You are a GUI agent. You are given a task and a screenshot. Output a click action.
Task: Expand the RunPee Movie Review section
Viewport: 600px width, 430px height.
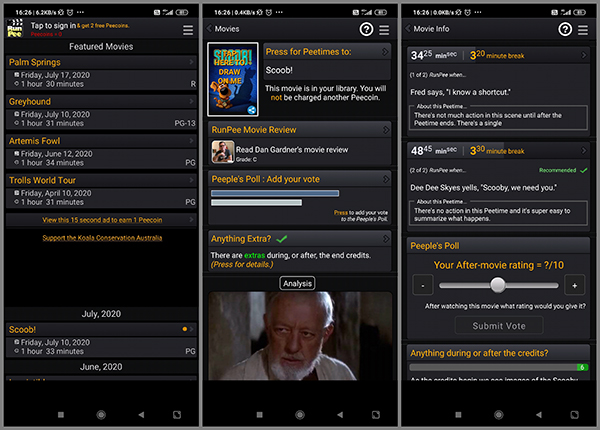pyautogui.click(x=386, y=130)
